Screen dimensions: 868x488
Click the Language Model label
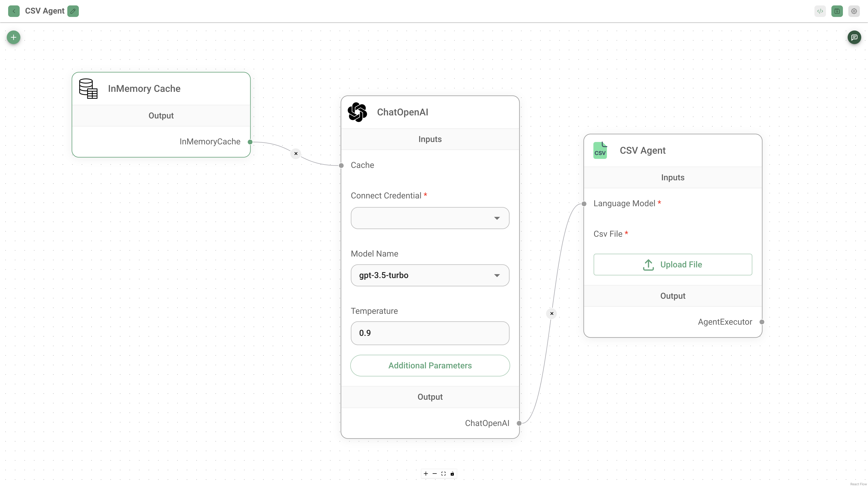(624, 203)
